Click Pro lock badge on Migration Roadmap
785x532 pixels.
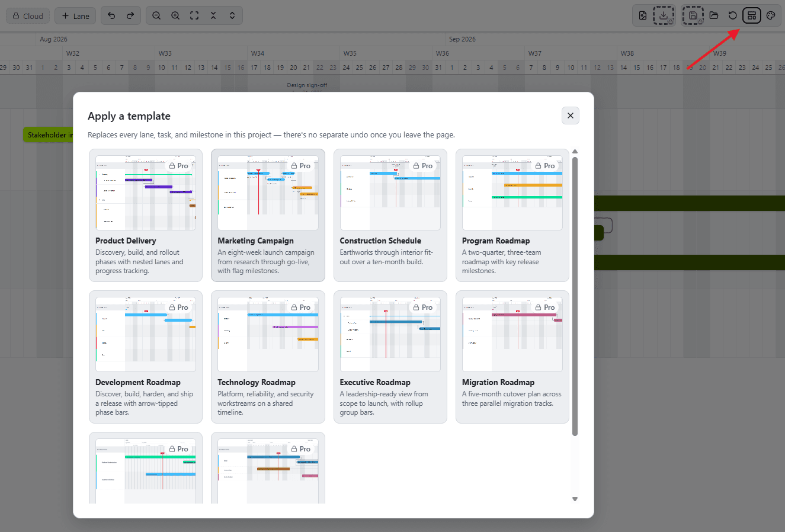546,307
